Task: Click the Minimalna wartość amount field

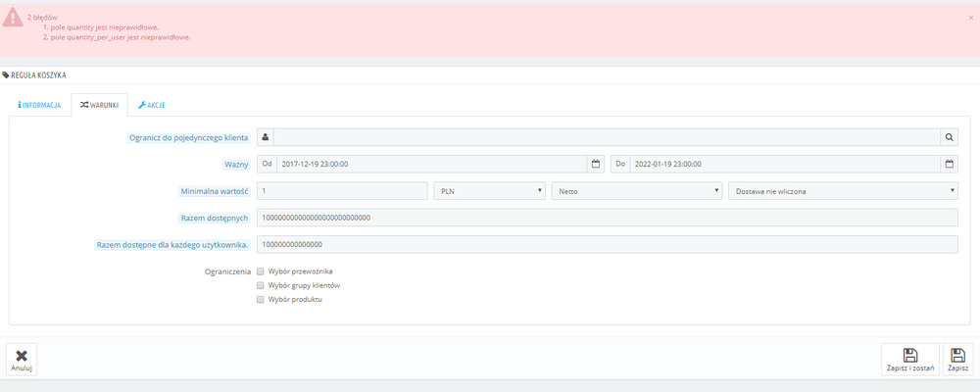Action: (x=342, y=191)
